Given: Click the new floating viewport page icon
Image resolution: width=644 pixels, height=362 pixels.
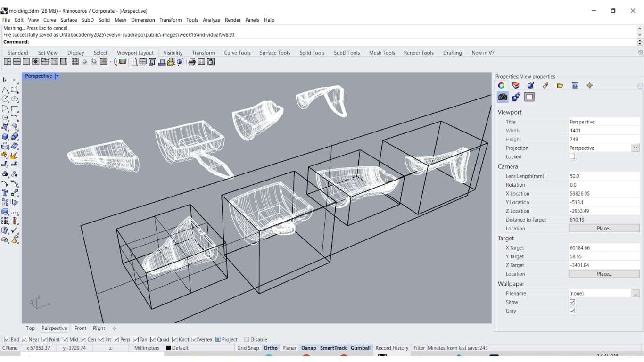Looking at the screenshot, I should click(134, 62).
